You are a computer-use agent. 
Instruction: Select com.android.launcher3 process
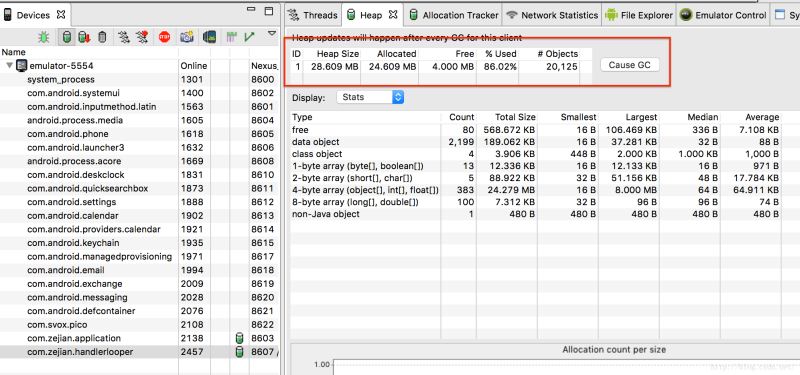click(x=140, y=147)
